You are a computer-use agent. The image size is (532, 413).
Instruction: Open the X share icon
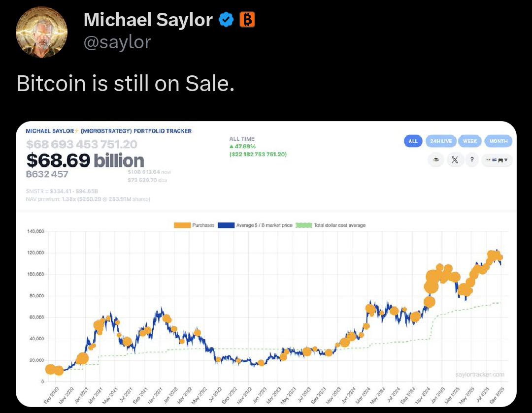[x=454, y=160]
